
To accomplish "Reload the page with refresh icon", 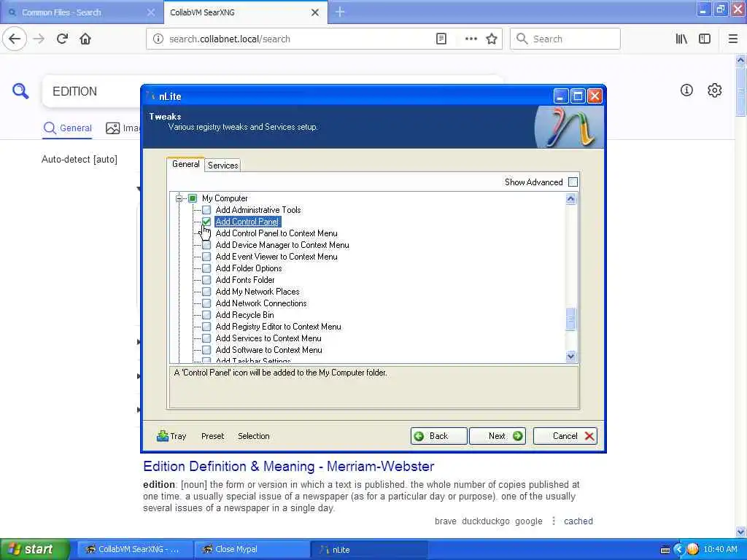I will coord(62,39).
